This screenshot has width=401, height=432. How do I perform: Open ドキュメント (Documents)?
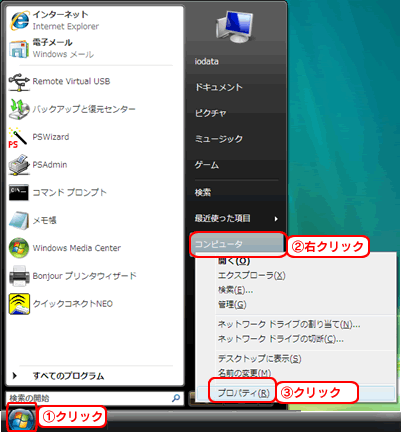coord(219,87)
